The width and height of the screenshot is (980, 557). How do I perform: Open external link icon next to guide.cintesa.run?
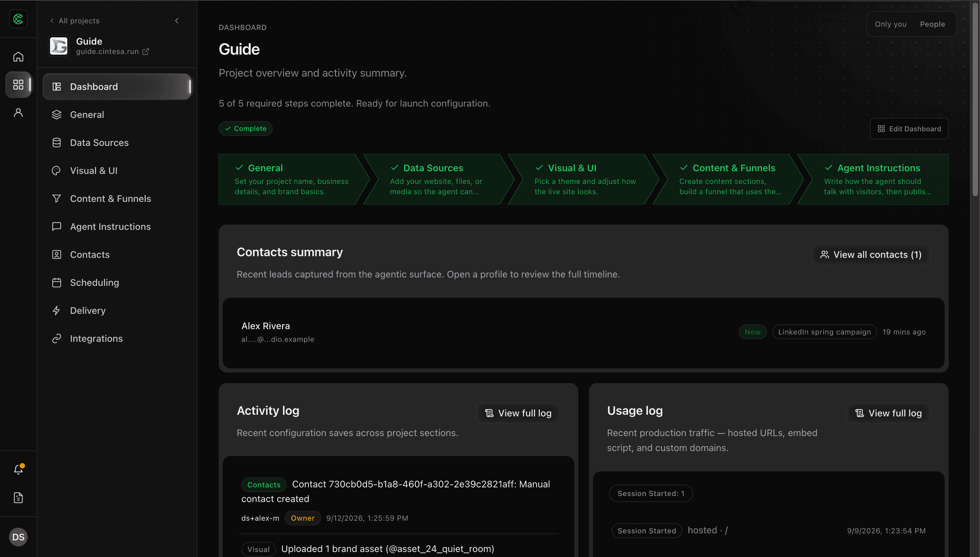(146, 52)
